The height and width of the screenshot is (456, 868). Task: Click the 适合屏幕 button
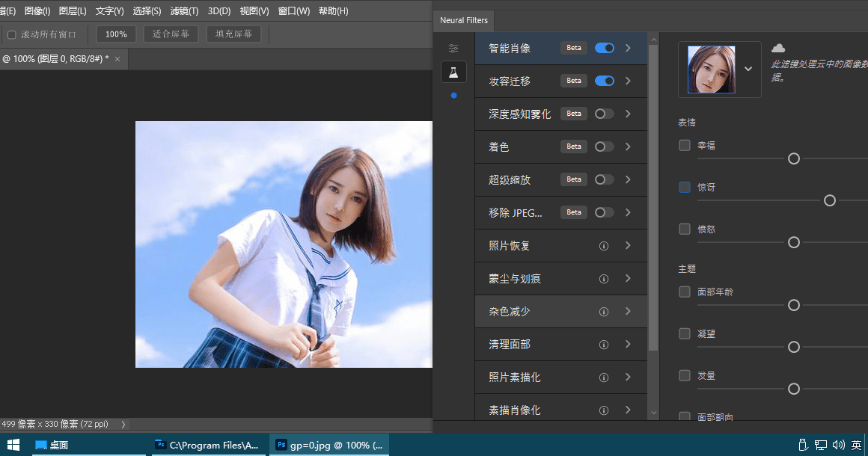(170, 33)
